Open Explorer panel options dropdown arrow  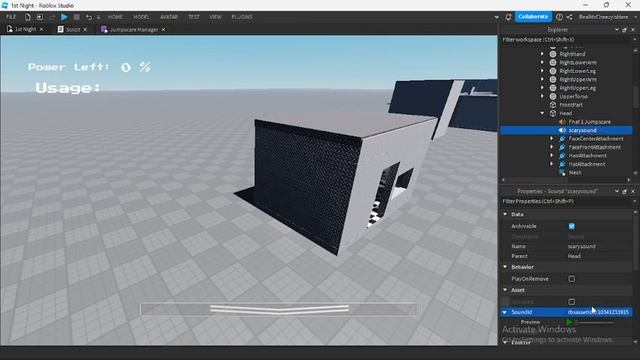[x=616, y=30]
